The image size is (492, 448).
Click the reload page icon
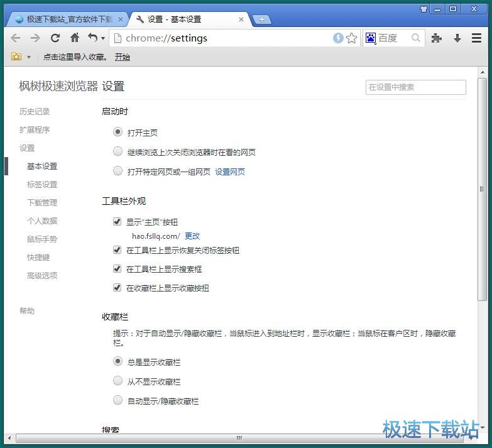click(x=55, y=38)
